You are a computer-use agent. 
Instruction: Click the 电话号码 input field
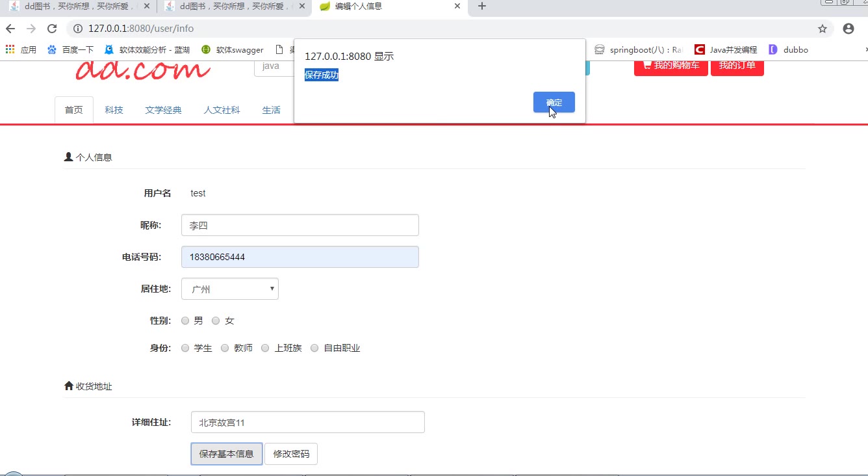point(300,257)
